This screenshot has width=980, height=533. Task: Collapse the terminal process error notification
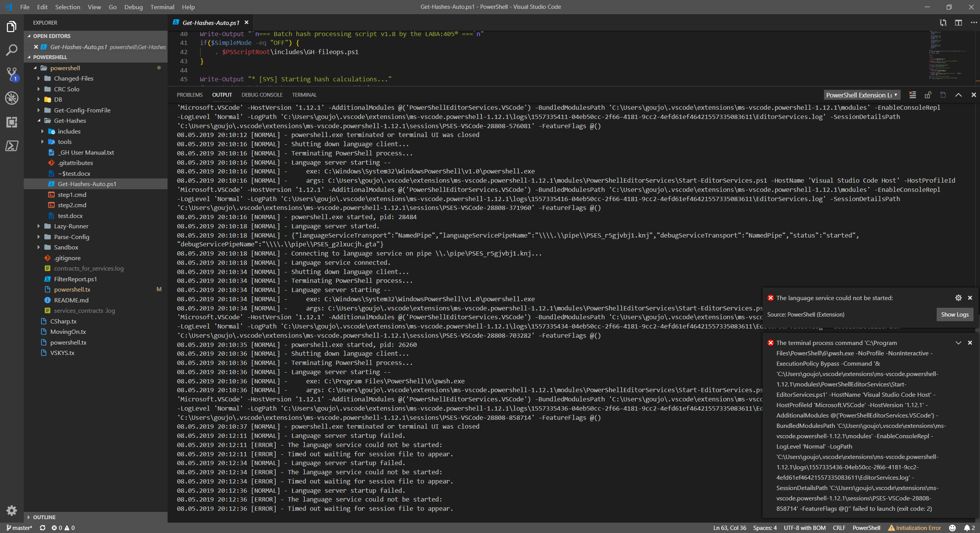(x=958, y=343)
